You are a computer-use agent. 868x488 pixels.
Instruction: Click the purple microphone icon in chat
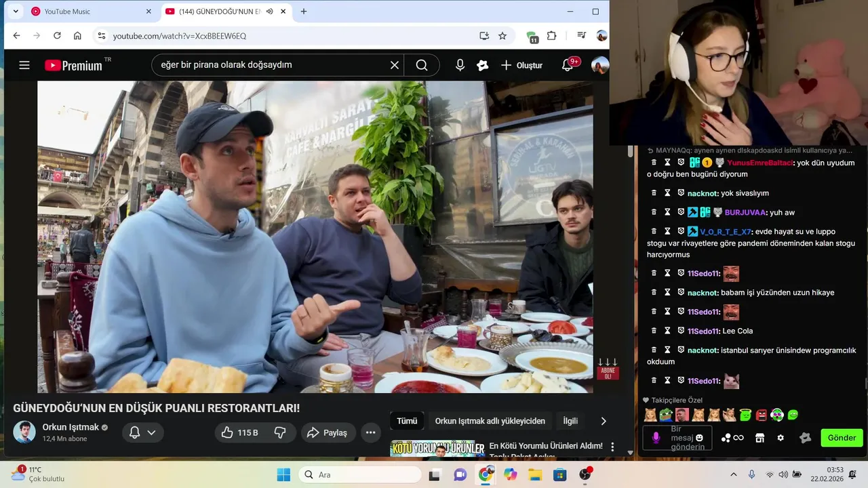tap(656, 438)
